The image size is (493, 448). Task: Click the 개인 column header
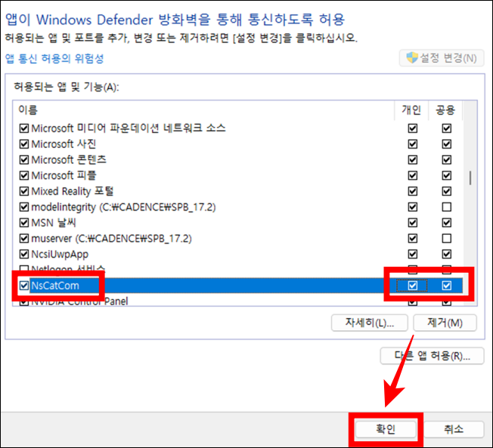pyautogui.click(x=411, y=110)
